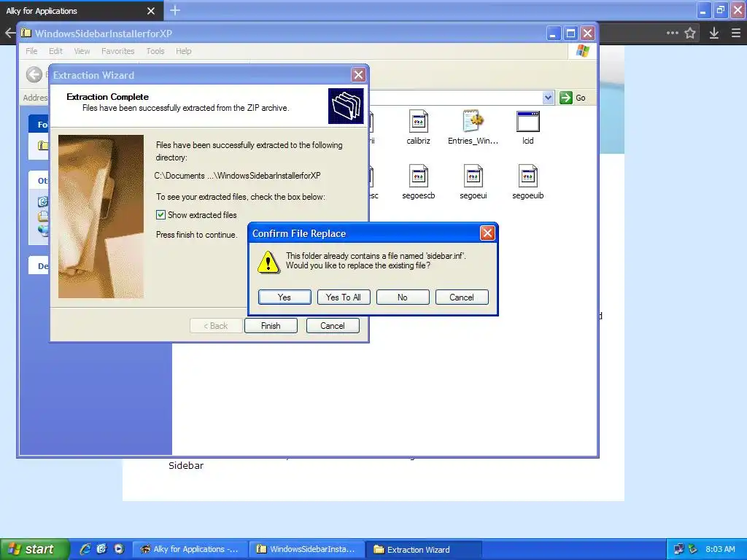Viewport: 747px width, 560px height.
Task: Open the View menu in Explorer window
Action: (x=82, y=51)
